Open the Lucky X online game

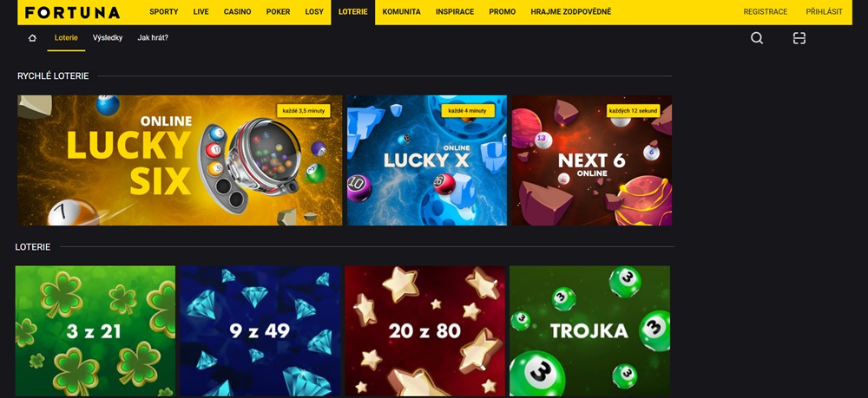coord(427,160)
